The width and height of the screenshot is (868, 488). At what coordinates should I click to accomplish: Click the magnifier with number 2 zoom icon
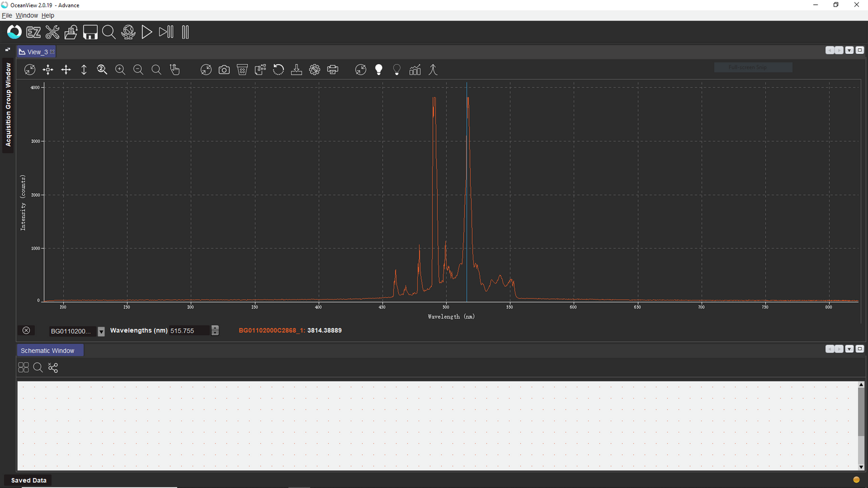pyautogui.click(x=102, y=70)
